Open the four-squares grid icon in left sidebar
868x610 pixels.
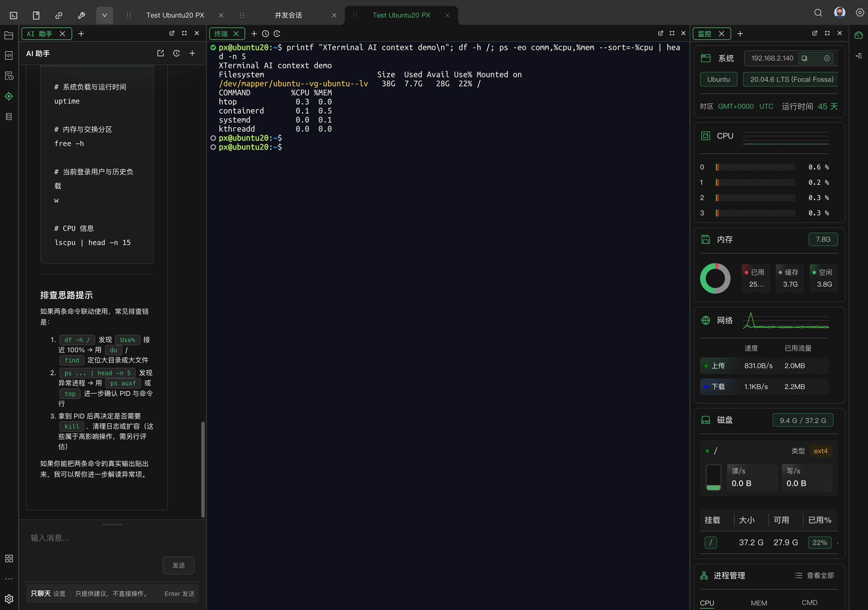coord(9,559)
